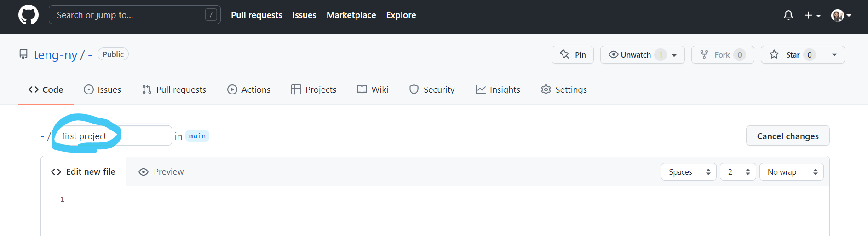
Task: Star this repository
Action: point(792,55)
